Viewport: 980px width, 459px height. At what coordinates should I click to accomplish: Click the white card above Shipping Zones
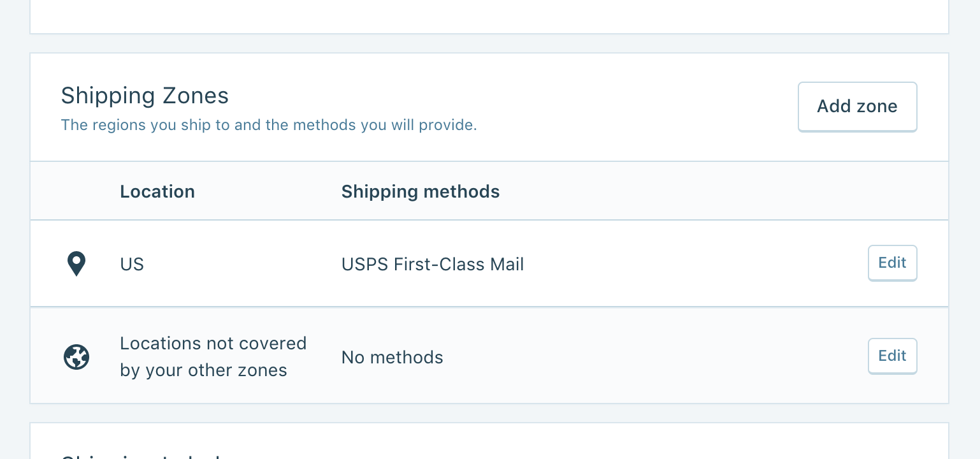(x=489, y=16)
